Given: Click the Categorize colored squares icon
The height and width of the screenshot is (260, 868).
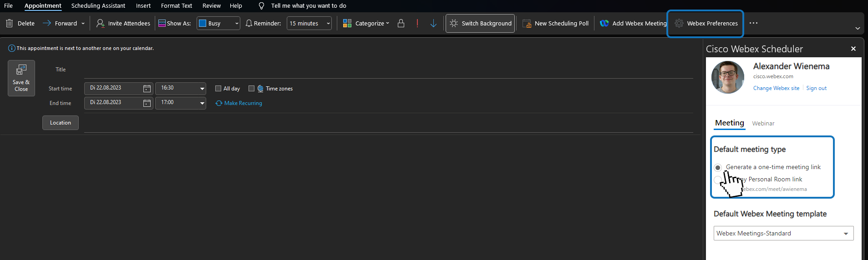Looking at the screenshot, I should (347, 23).
